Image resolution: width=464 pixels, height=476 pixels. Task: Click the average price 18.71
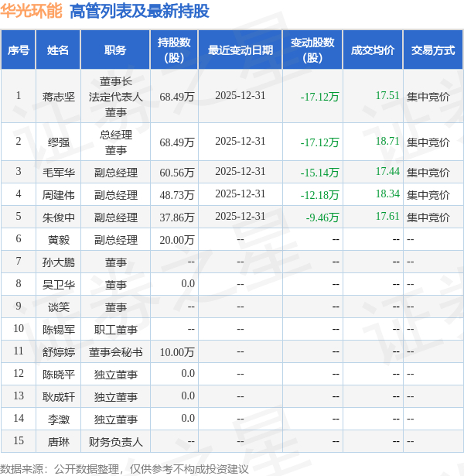tap(387, 141)
